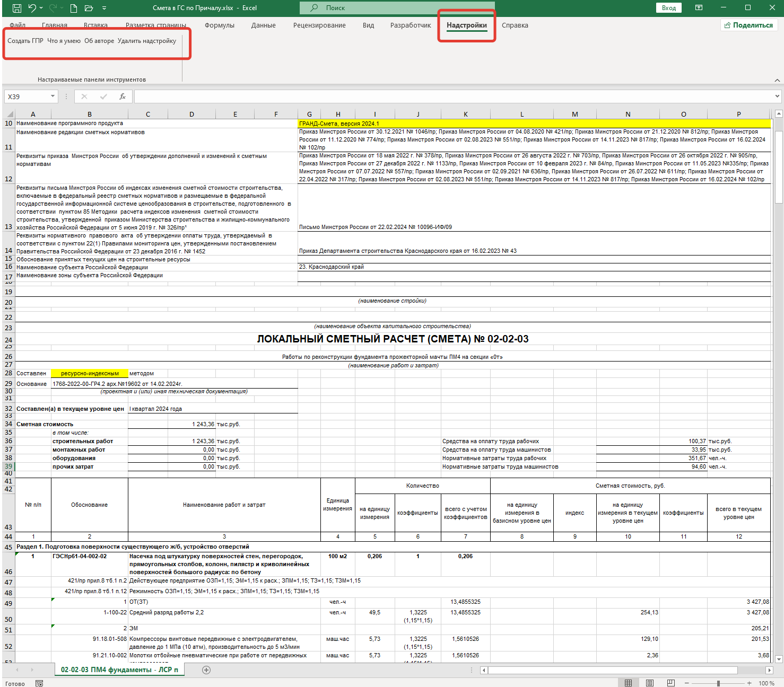Image resolution: width=784 pixels, height=687 pixels.
Task: Switch to Page Break Preview view
Action: 671,683
